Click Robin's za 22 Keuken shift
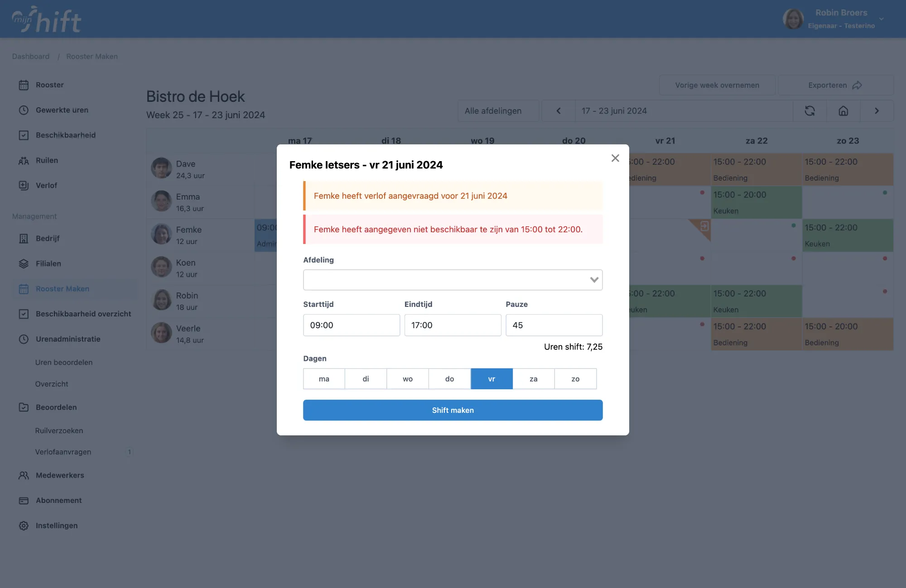Screen dimensions: 906x588 [756, 301]
